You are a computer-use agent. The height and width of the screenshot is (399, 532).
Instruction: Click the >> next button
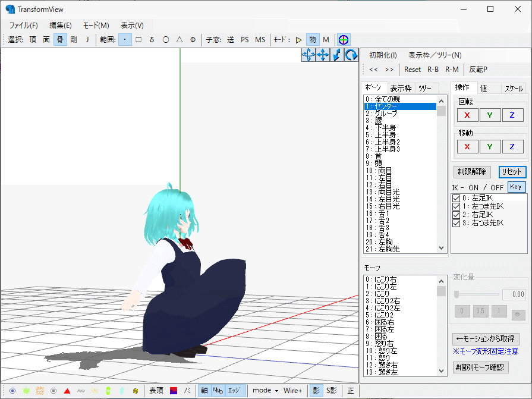(389, 70)
